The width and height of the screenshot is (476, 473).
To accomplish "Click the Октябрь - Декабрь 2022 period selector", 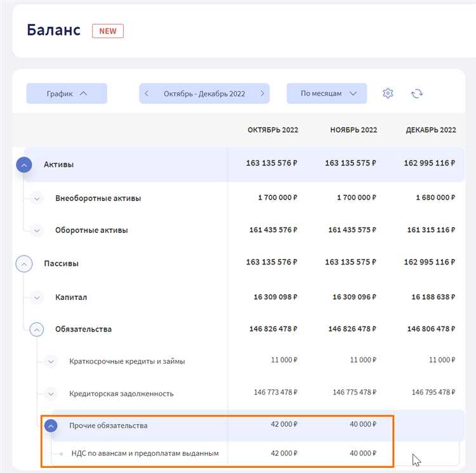I will 204,93.
